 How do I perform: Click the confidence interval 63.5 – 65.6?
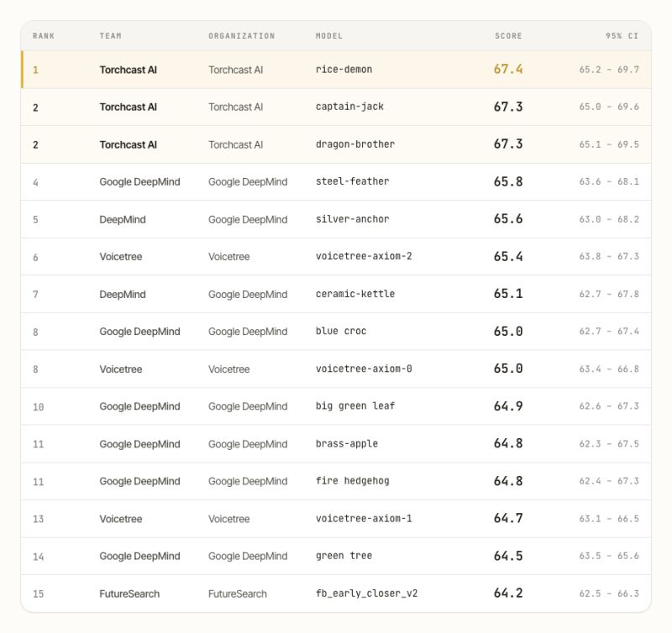pos(608,556)
